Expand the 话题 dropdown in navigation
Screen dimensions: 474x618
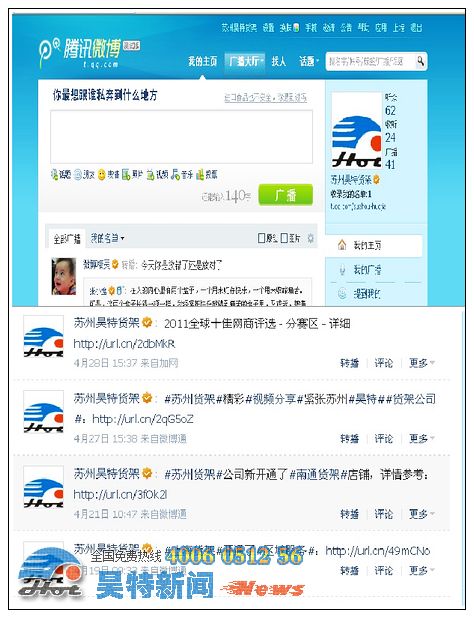point(316,61)
